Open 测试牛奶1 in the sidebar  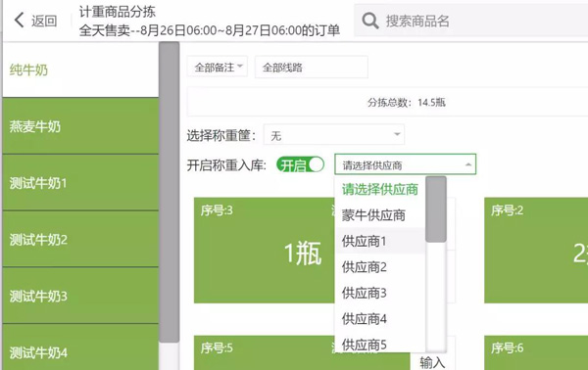(80, 183)
